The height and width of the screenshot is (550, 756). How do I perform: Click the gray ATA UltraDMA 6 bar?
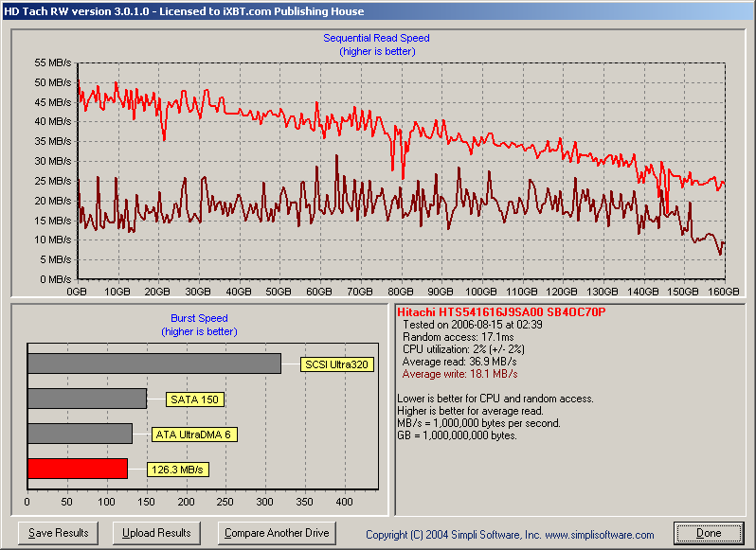point(80,434)
